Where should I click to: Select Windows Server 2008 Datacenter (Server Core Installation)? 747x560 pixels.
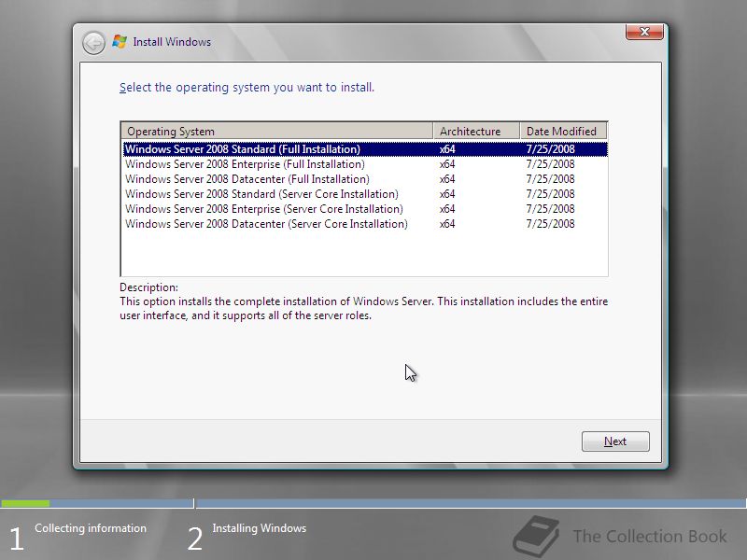pos(365,224)
